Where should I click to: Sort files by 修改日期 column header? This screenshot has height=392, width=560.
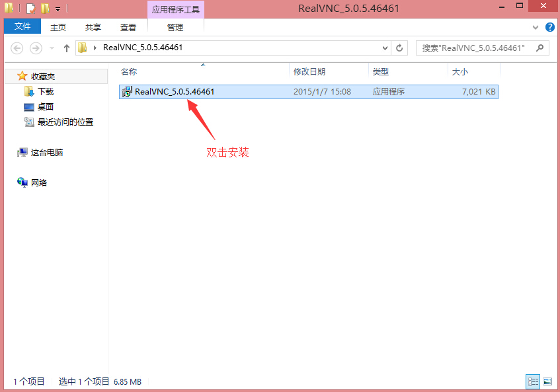pos(309,71)
